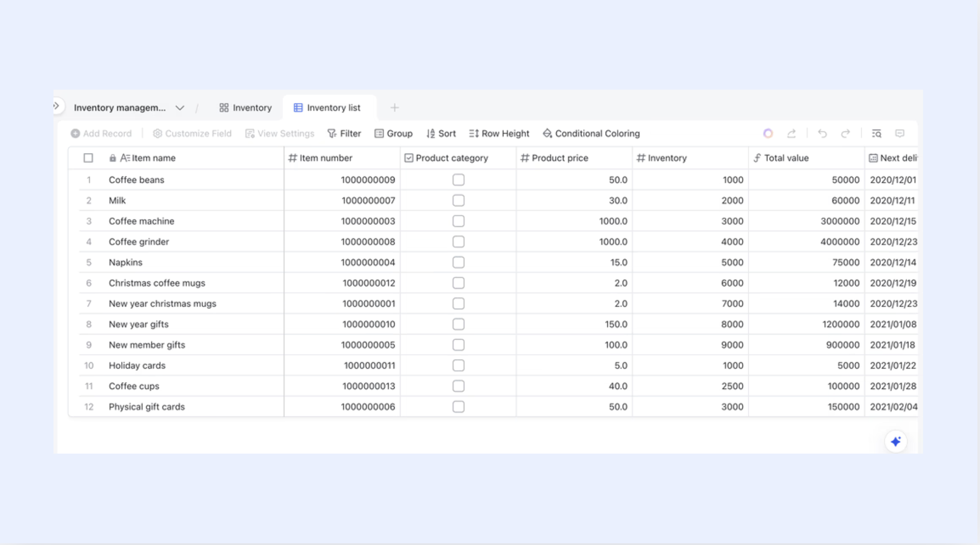Click the Inventory column header
This screenshot has width=980, height=545.
(690, 158)
